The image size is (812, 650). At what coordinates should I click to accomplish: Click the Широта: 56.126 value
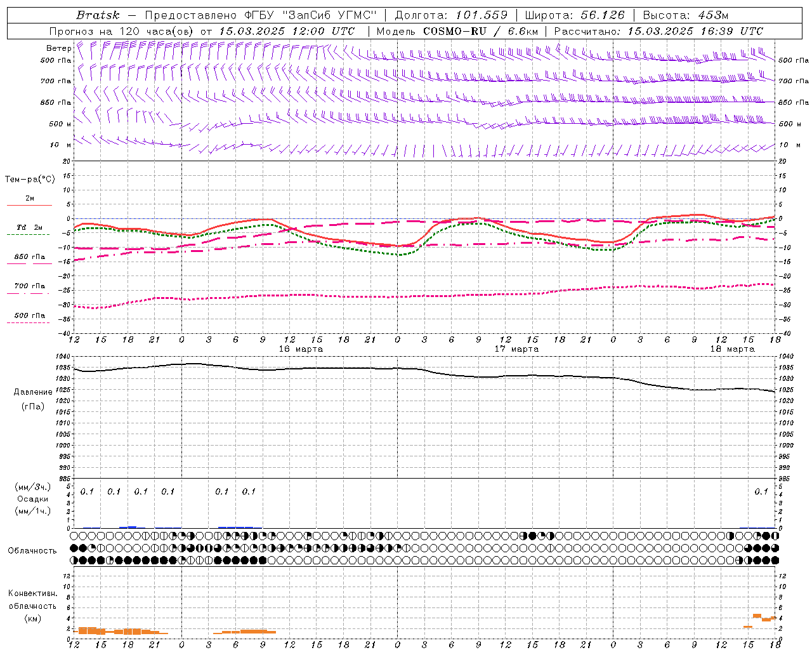pyautogui.click(x=575, y=15)
